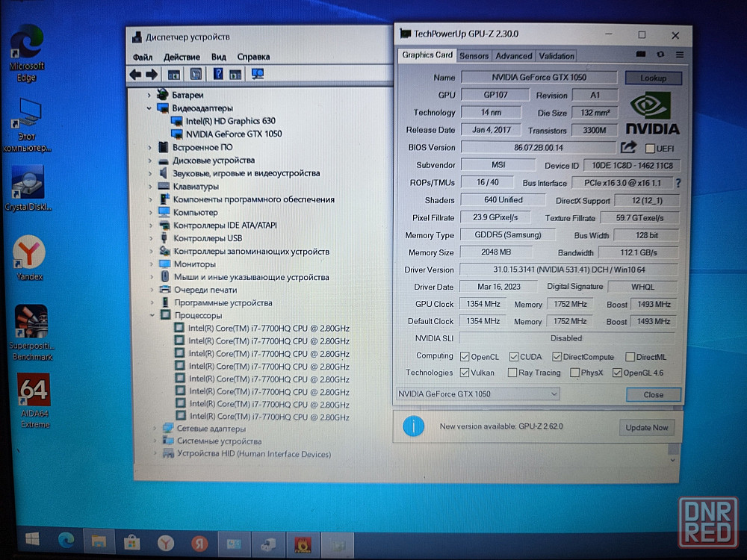Click scan for hardware changes monitor icon

tap(258, 74)
